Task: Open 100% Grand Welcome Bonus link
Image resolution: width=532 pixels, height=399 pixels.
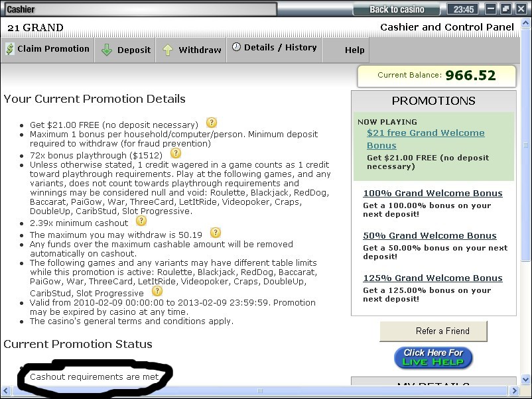Action: point(432,193)
